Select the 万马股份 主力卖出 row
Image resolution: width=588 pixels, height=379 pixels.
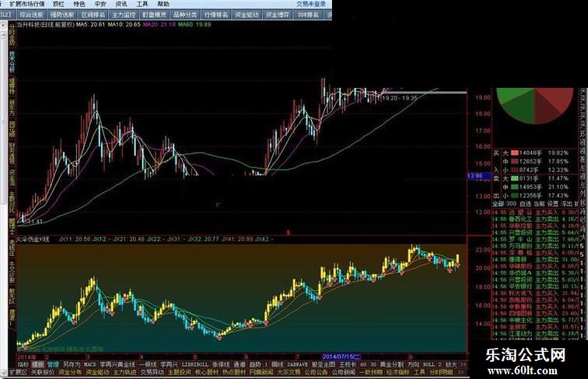(534, 246)
